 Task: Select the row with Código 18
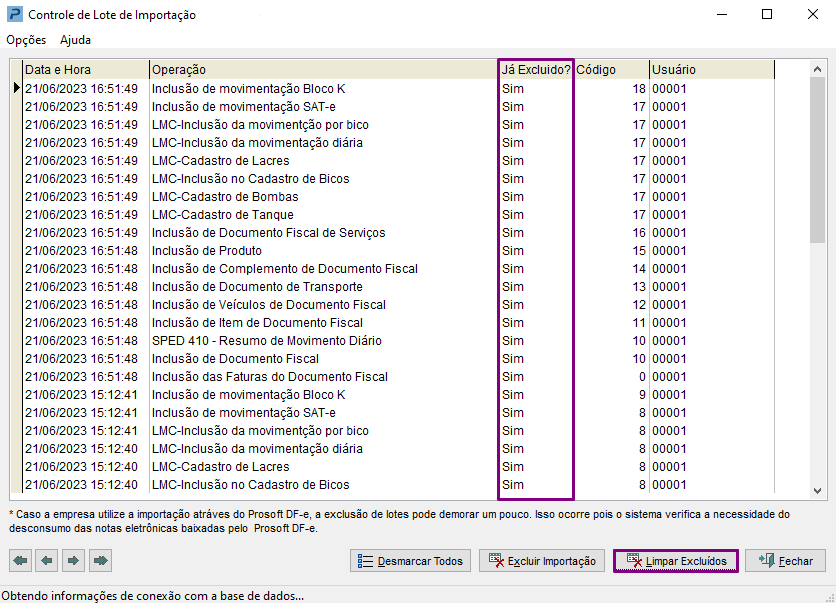(398, 89)
